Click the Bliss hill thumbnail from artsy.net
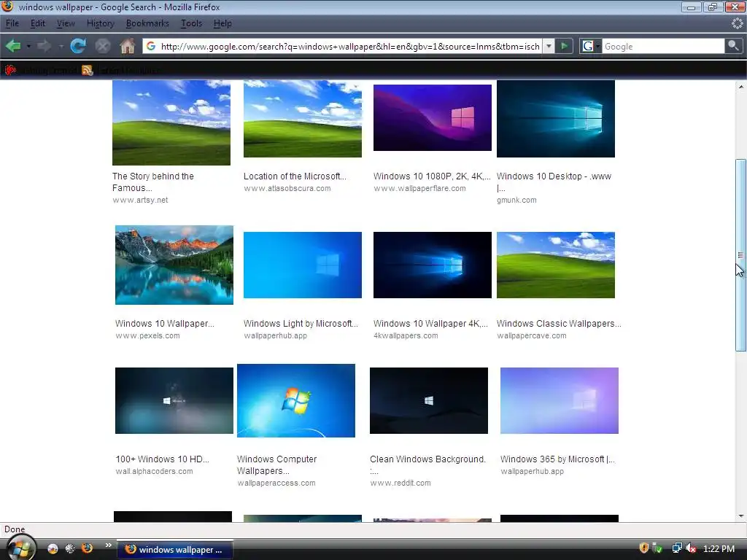747x560 pixels. pos(171,122)
